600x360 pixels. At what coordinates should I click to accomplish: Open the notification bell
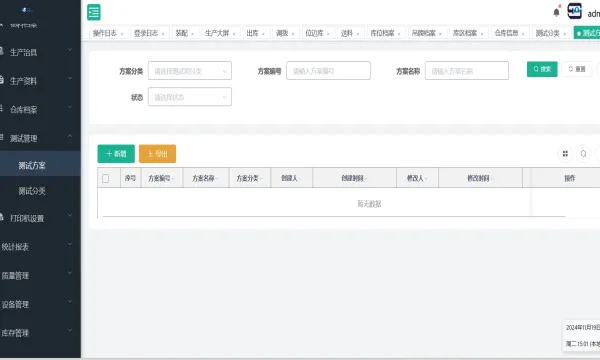[x=556, y=12]
